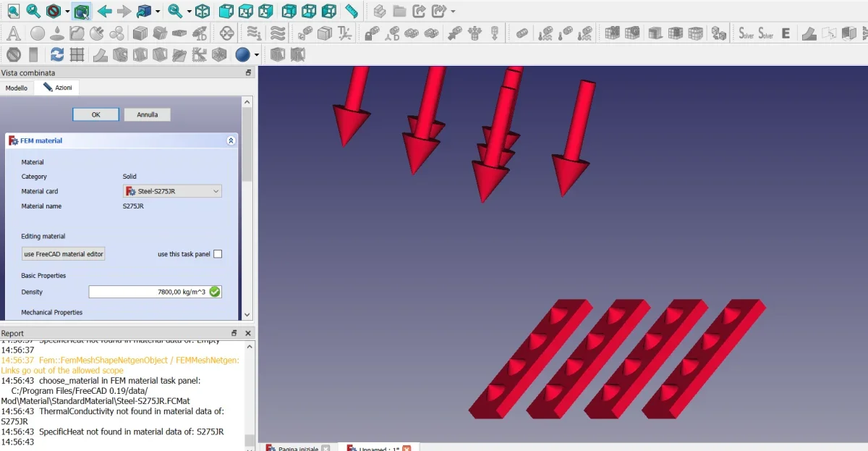The height and width of the screenshot is (451, 868).
Task: Open the use FreeCAD material editor button
Action: pyautogui.click(x=64, y=254)
